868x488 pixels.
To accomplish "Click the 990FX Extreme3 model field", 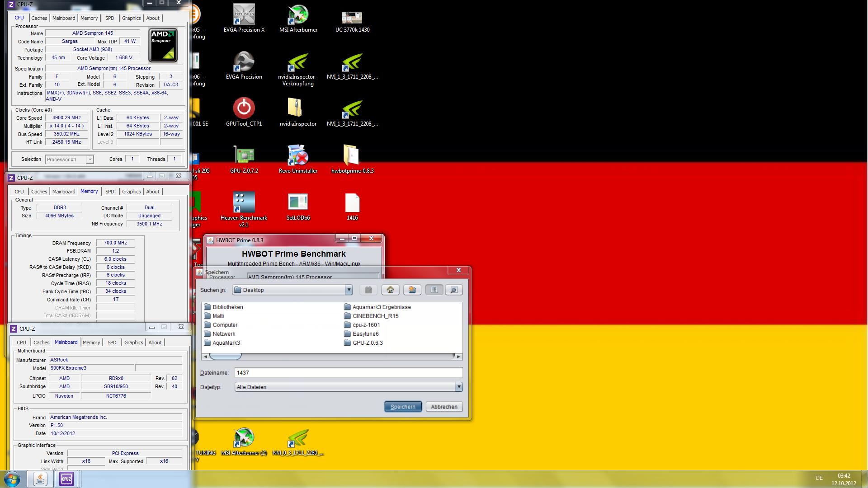I will (x=91, y=368).
